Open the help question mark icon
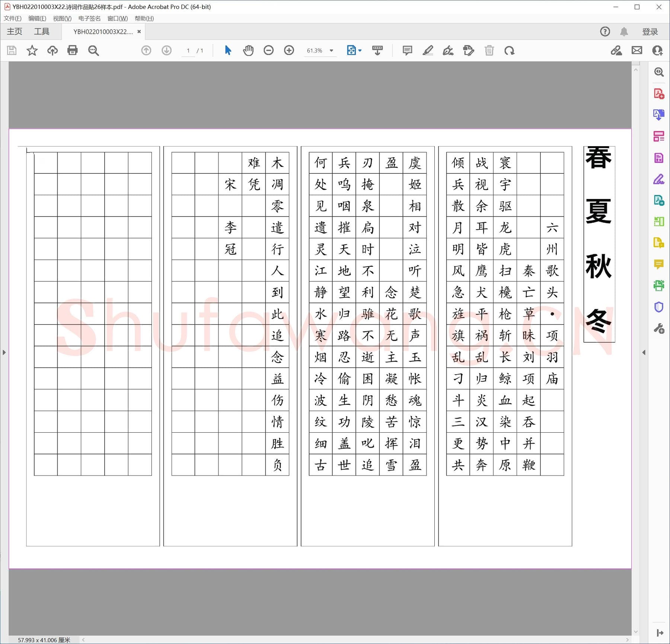The width and height of the screenshot is (670, 644). click(x=605, y=32)
